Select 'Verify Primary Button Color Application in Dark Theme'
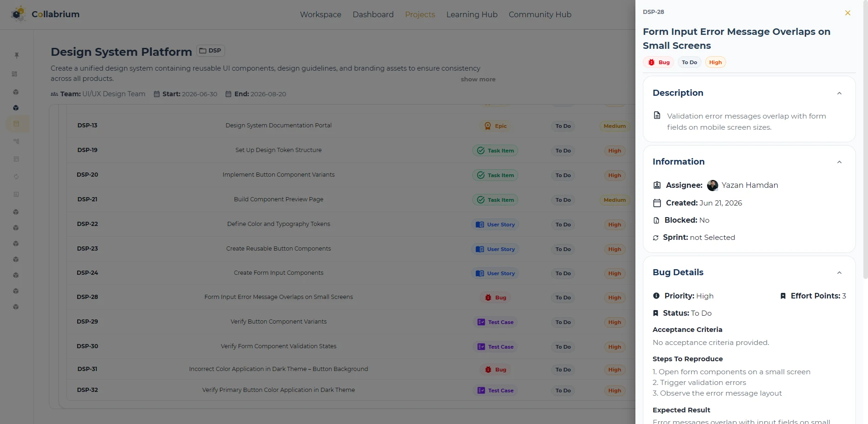 point(279,390)
